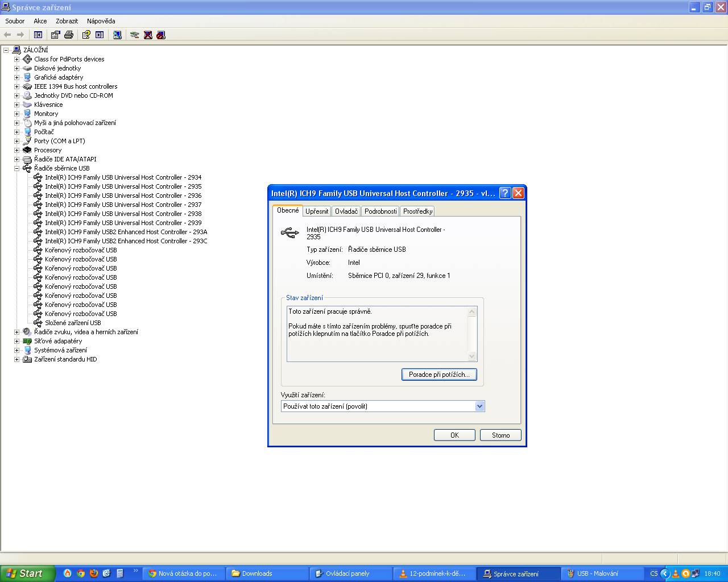Expand the Řadiče IDE ATA/ATAPI category
The image size is (728, 582).
[x=16, y=159]
